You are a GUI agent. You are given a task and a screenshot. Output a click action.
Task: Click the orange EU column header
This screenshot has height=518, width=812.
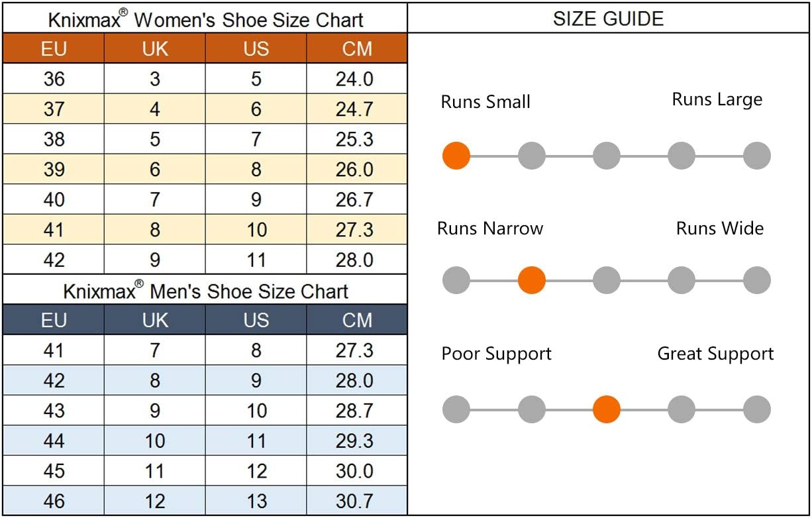click(x=54, y=49)
